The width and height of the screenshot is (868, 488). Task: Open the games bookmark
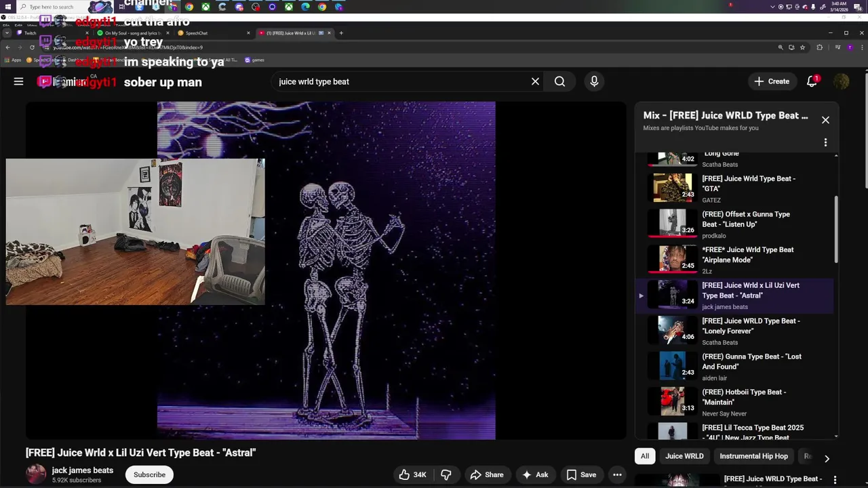tap(255, 60)
